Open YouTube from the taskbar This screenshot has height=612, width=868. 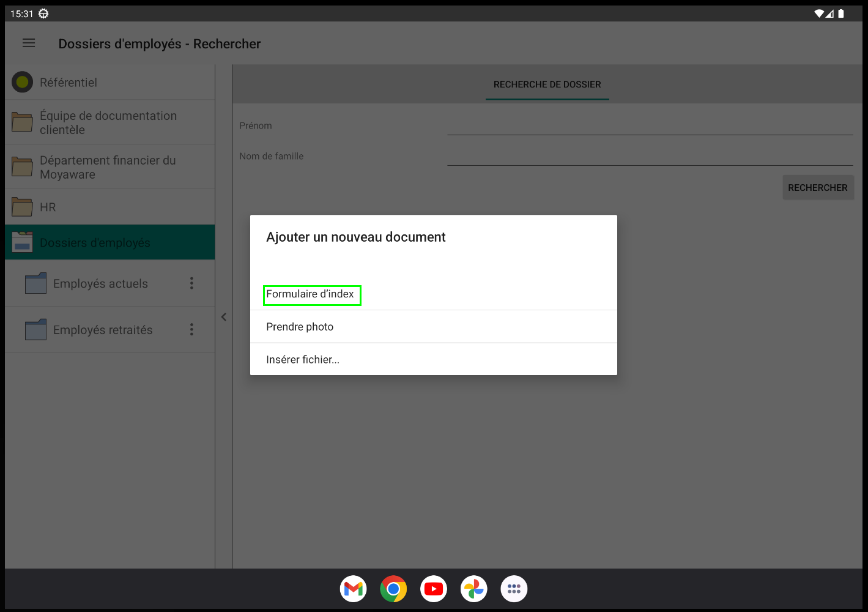click(434, 589)
